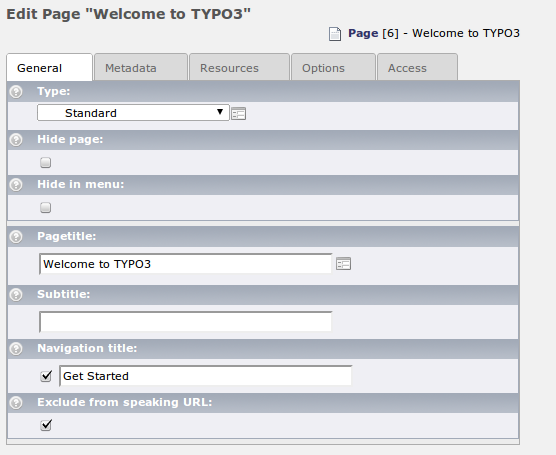Click help icon for Exclude from speaking URL
Image resolution: width=556 pixels, height=455 pixels.
pyautogui.click(x=16, y=403)
